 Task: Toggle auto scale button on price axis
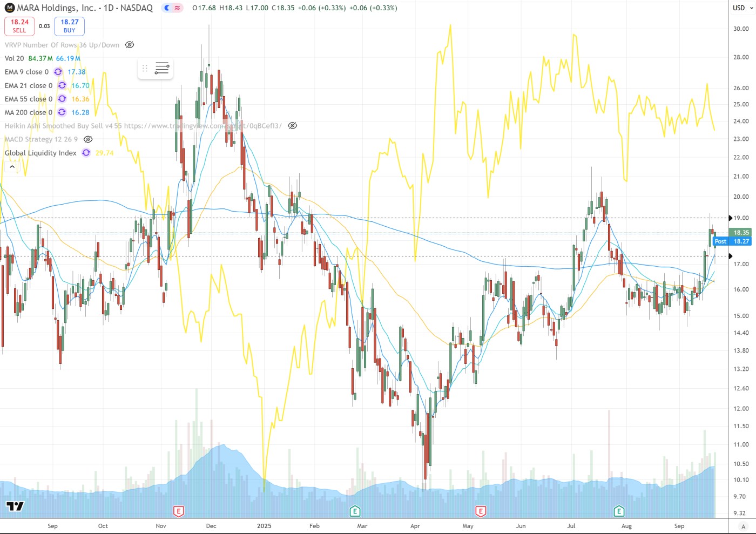tap(743, 526)
